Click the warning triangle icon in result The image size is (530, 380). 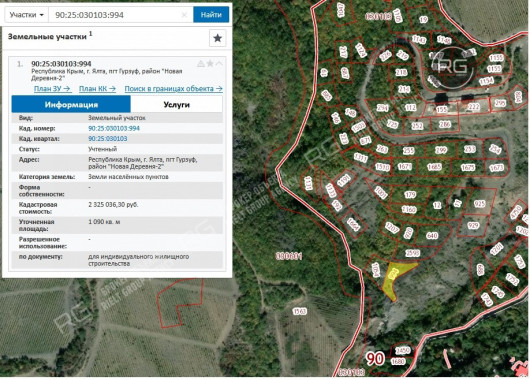click(201, 63)
